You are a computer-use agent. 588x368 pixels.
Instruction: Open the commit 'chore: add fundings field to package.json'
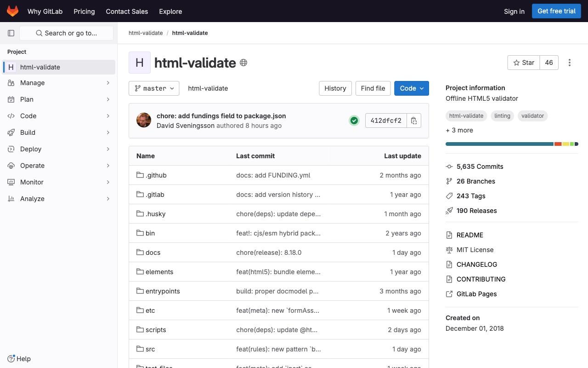click(221, 116)
